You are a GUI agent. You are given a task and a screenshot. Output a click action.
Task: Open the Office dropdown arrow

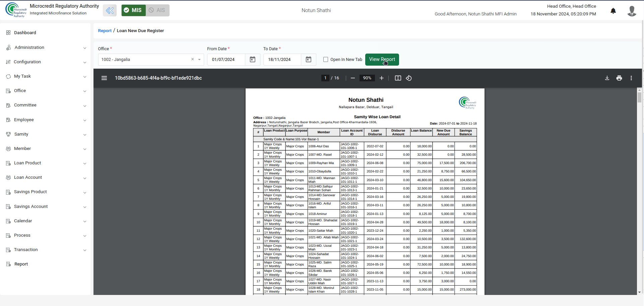point(199,60)
